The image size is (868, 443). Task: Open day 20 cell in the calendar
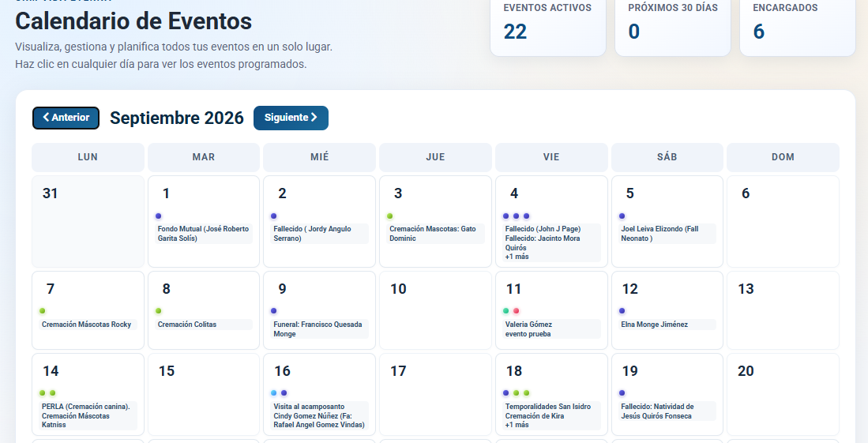783,394
